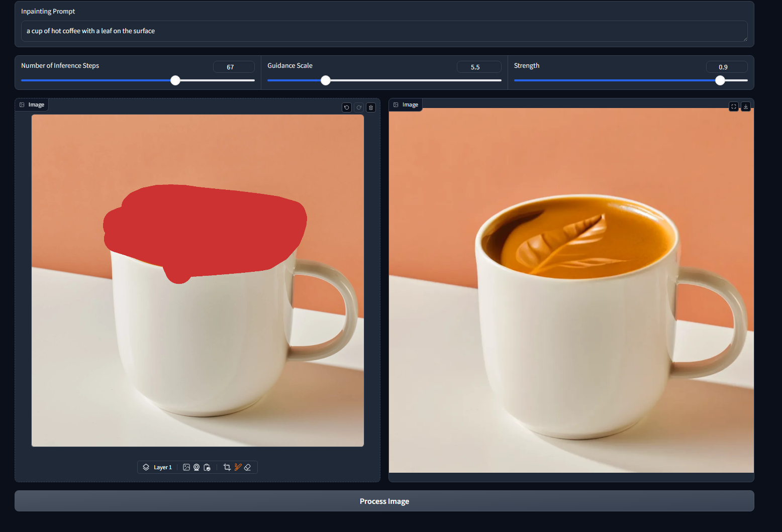The image size is (782, 532).
Task: Click the Guidance Scale slider handle
Action: point(326,80)
